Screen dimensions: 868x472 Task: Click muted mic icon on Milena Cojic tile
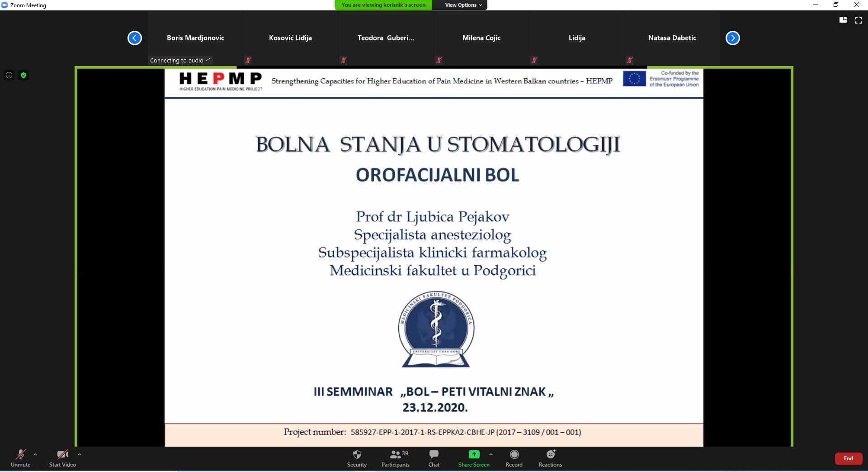pyautogui.click(x=439, y=60)
